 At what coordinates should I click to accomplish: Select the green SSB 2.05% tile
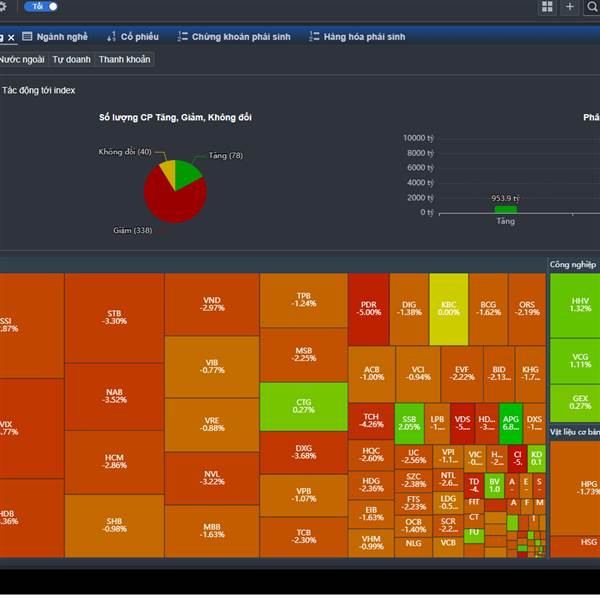[x=409, y=423]
